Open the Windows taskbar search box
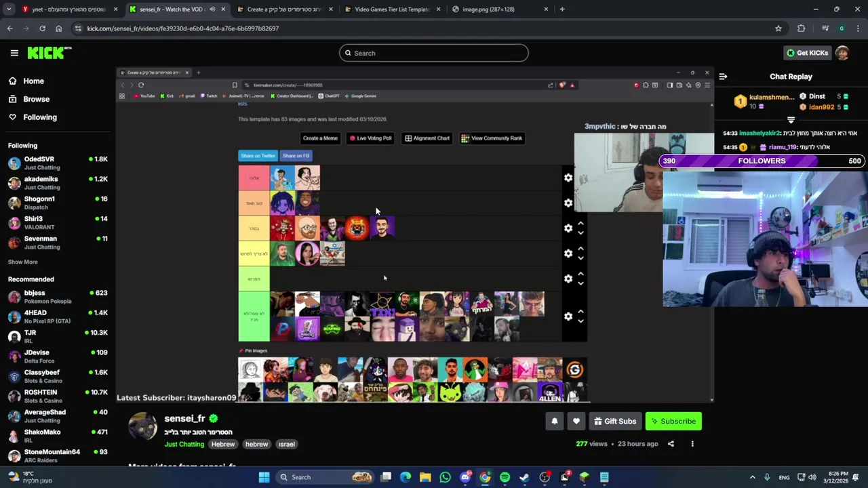The height and width of the screenshot is (488, 868). tap(325, 477)
